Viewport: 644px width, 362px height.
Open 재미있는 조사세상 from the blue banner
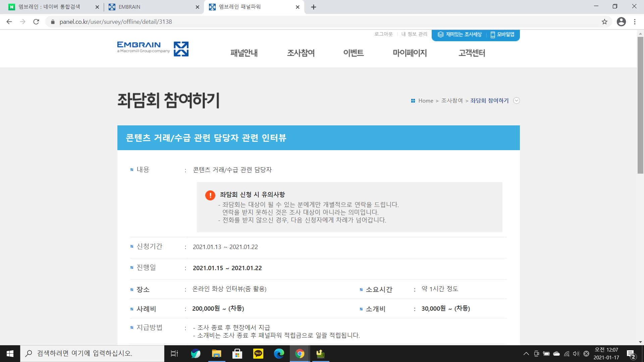(460, 35)
